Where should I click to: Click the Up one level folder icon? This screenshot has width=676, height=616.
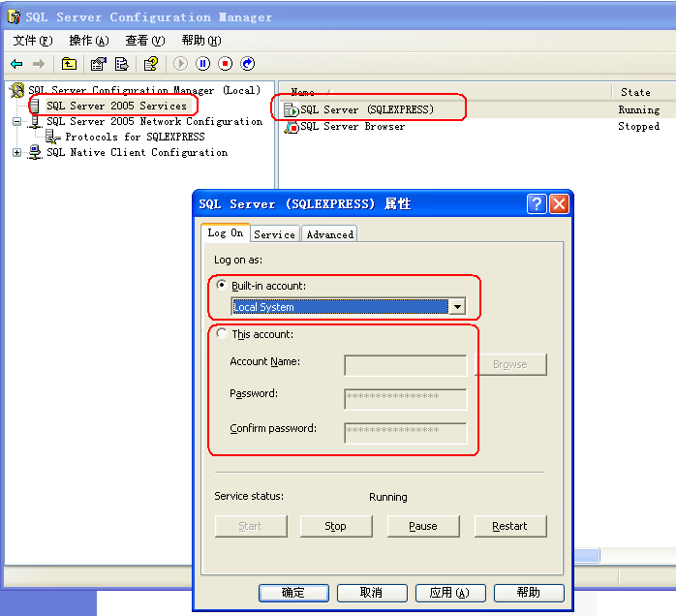69,64
